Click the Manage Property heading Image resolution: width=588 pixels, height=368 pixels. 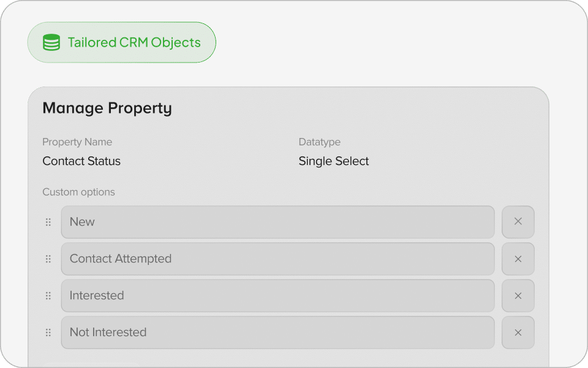click(107, 109)
